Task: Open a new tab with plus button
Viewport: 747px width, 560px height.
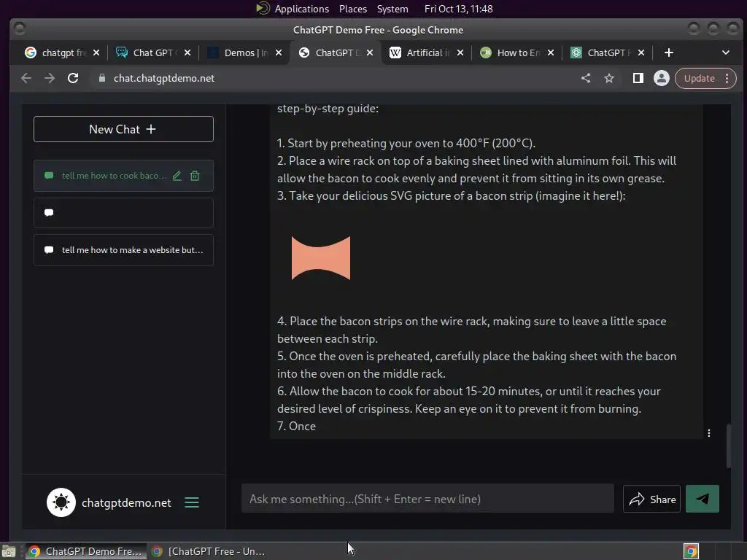Action: 669,52
